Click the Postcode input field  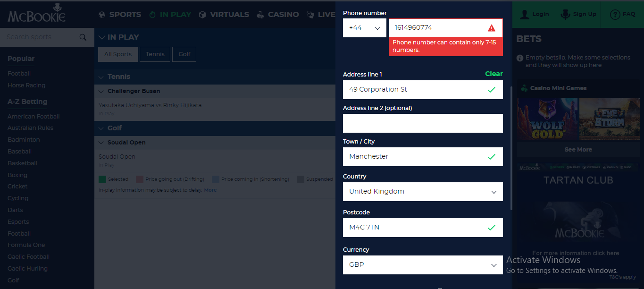[x=423, y=228]
